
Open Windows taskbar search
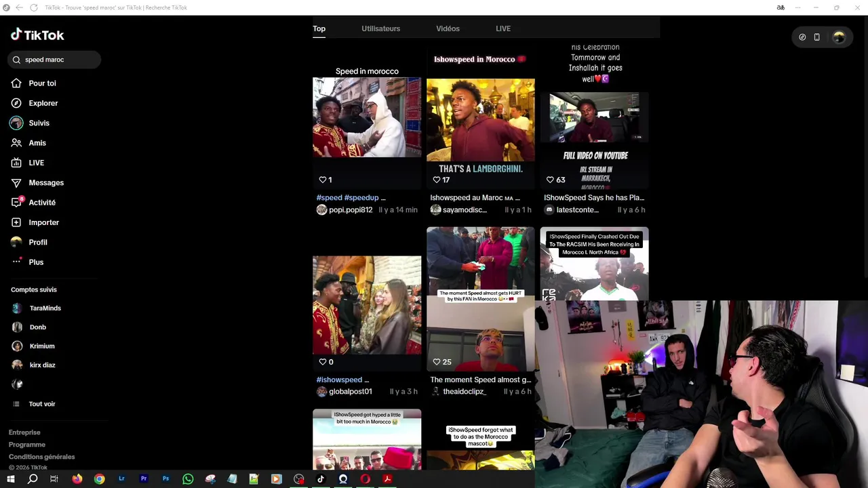[33, 479]
